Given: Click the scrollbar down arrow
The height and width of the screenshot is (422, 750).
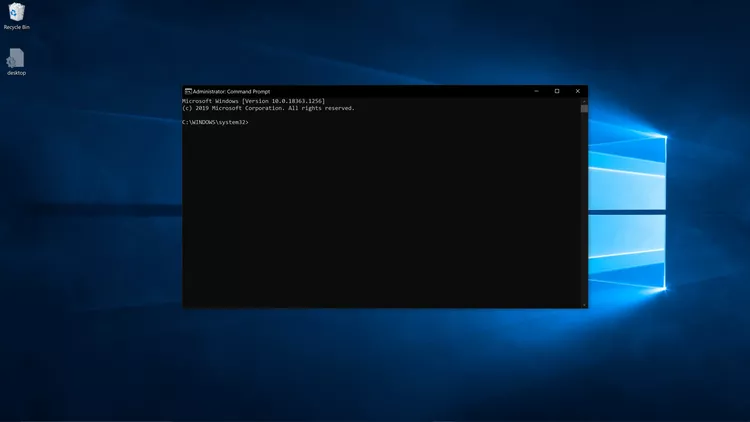Looking at the screenshot, I should (x=584, y=305).
